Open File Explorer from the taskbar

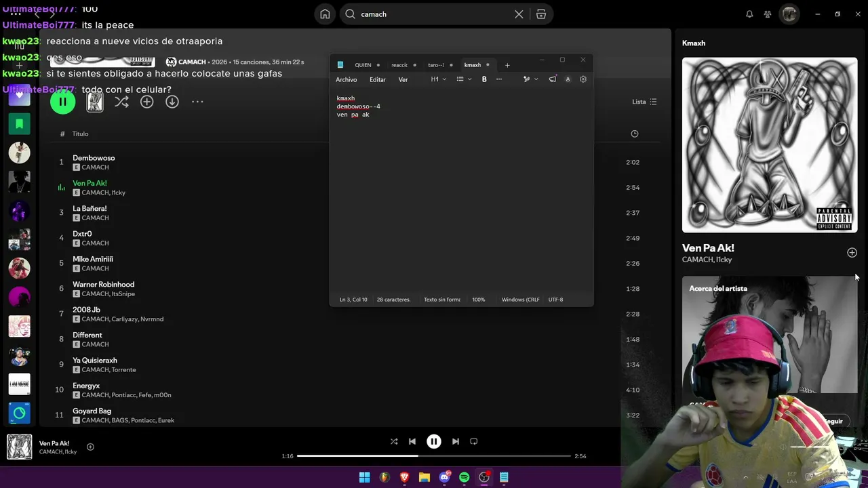pyautogui.click(x=425, y=477)
